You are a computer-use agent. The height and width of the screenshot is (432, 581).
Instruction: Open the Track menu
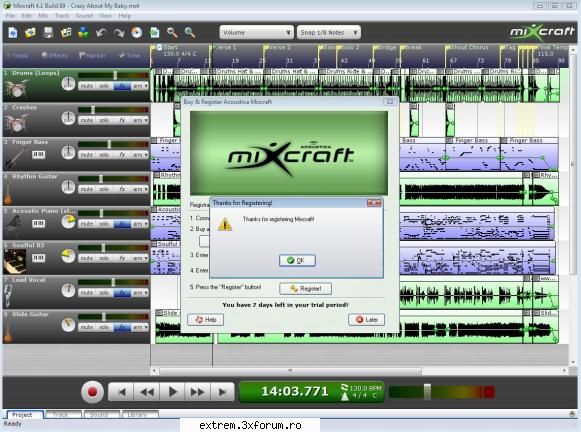tap(62, 16)
